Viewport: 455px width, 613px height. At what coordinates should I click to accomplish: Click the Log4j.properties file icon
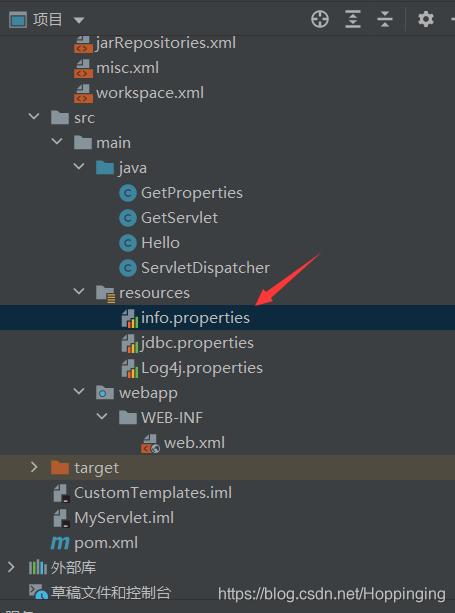130,369
